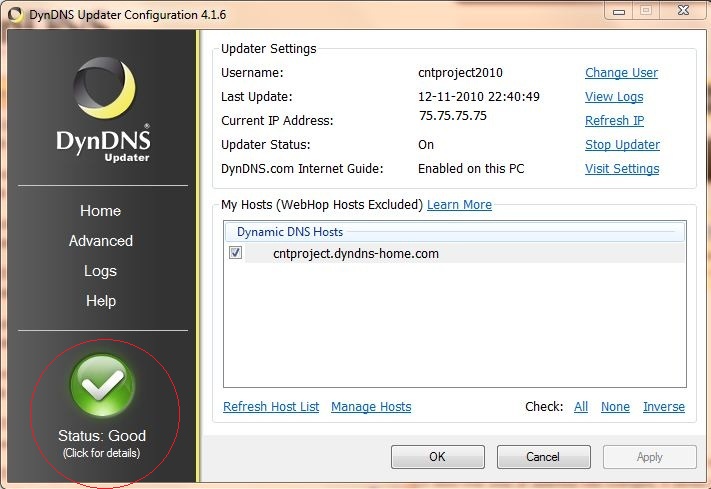The image size is (711, 489).
Task: Uncheck the cntproject.dyndns-home.com host checkbox
Action: (x=235, y=253)
